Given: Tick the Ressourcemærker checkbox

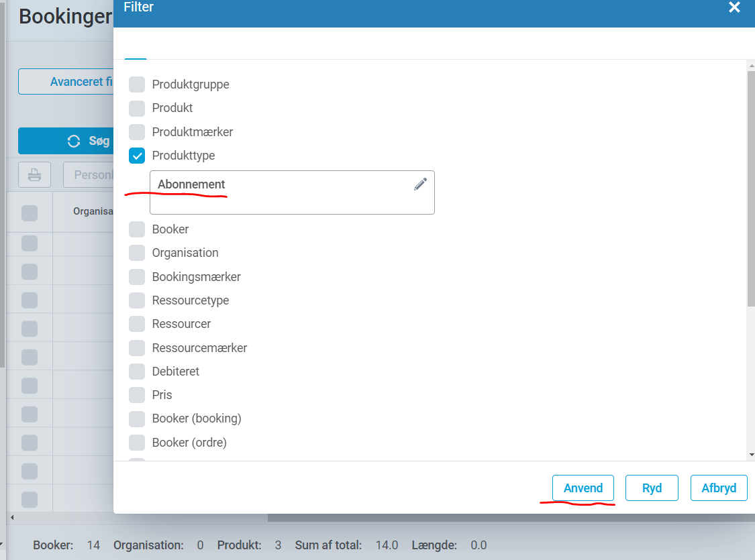Looking at the screenshot, I should (137, 348).
